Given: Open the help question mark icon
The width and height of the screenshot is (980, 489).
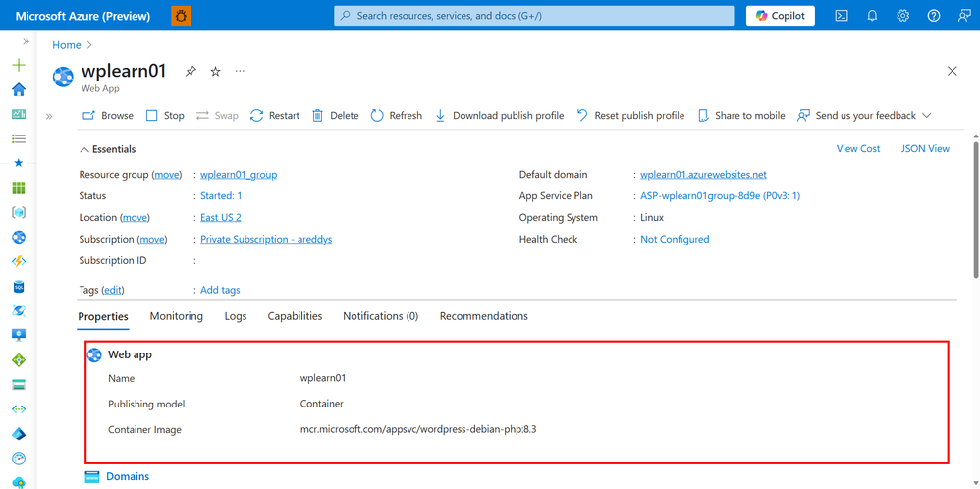Looking at the screenshot, I should click(934, 16).
